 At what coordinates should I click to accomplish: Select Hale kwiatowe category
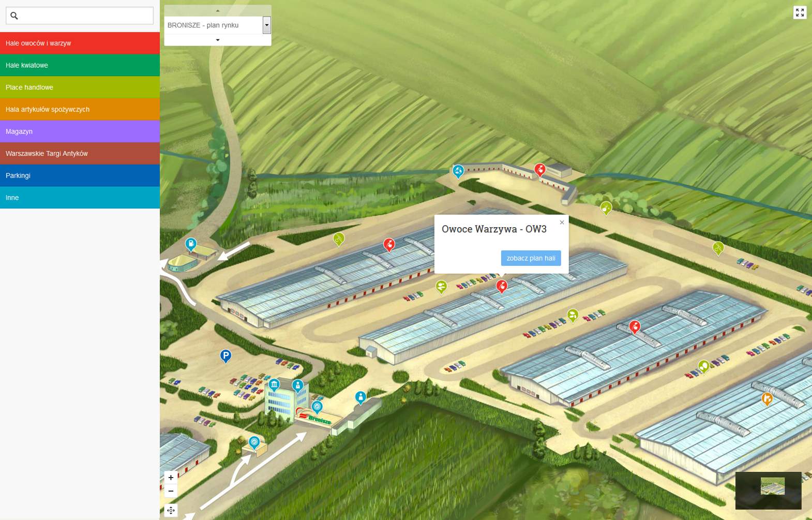pyautogui.click(x=80, y=65)
